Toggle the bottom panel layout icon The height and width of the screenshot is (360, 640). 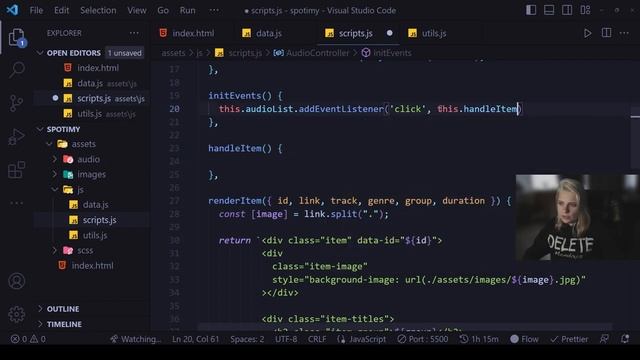tap(549, 10)
